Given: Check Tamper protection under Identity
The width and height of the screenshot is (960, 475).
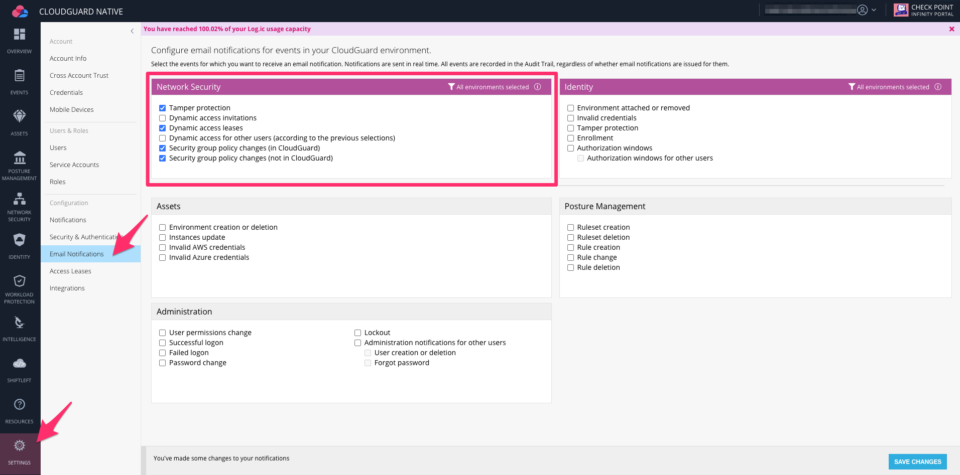Looking at the screenshot, I should pos(570,128).
